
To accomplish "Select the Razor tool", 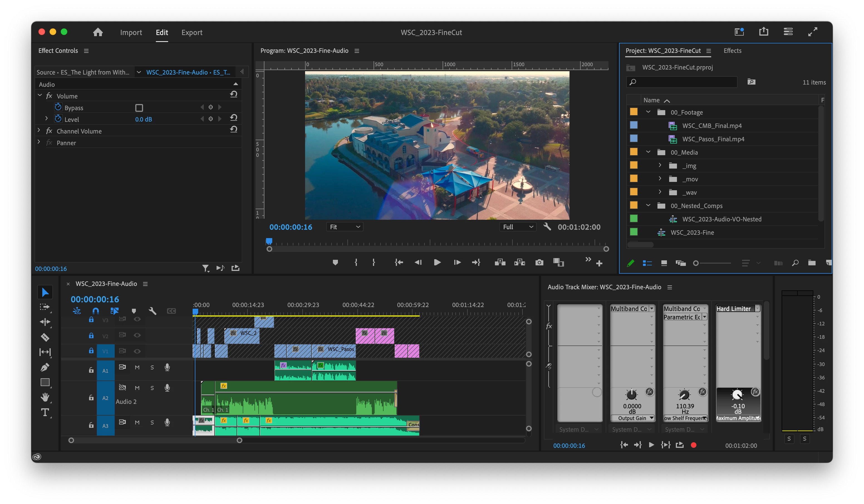I will (x=45, y=337).
